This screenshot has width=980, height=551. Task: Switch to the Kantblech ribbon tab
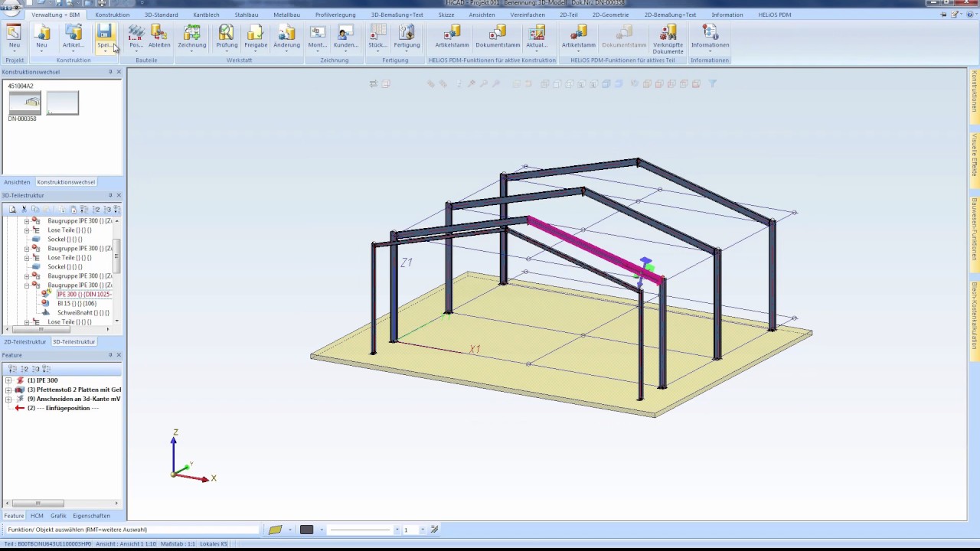pyautogui.click(x=207, y=15)
